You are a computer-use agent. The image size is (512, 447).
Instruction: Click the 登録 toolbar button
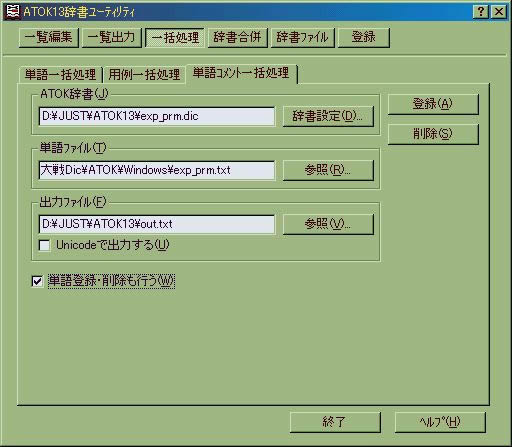[364, 37]
